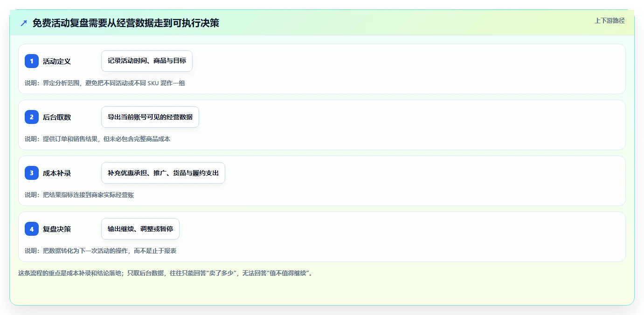Click the 上下游路径 label
The image size is (644, 315).
pos(609,21)
